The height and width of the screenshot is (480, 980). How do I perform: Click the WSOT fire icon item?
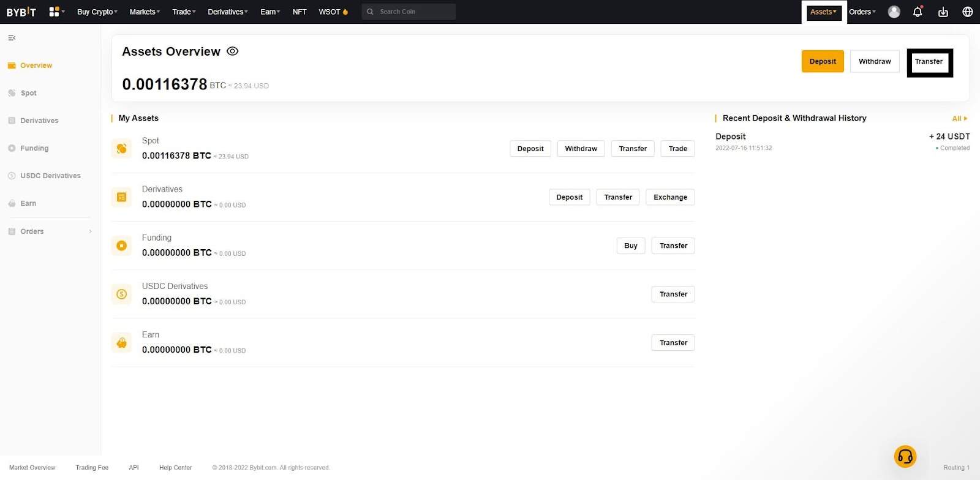(x=333, y=12)
